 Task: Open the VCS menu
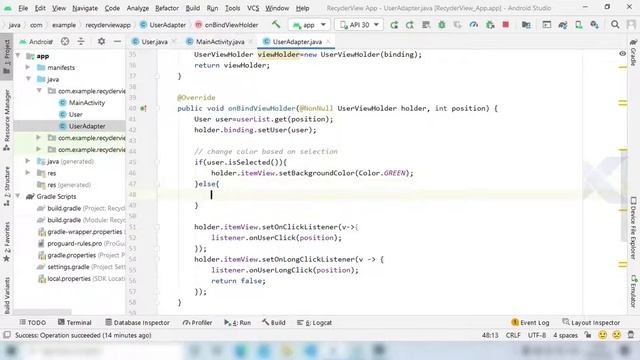253,8
